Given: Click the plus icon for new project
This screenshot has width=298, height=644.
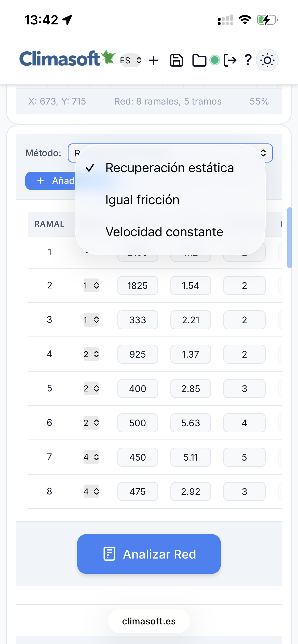Looking at the screenshot, I should tap(154, 61).
